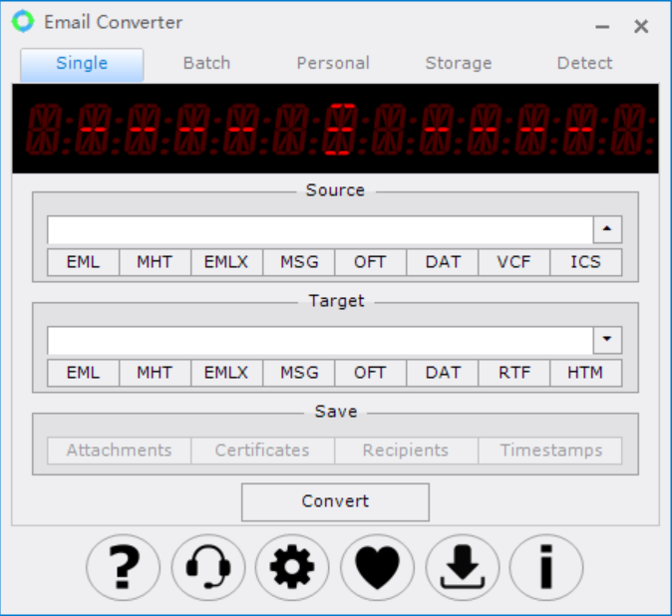
Task: Click the Source file path field
Action: coord(320,229)
